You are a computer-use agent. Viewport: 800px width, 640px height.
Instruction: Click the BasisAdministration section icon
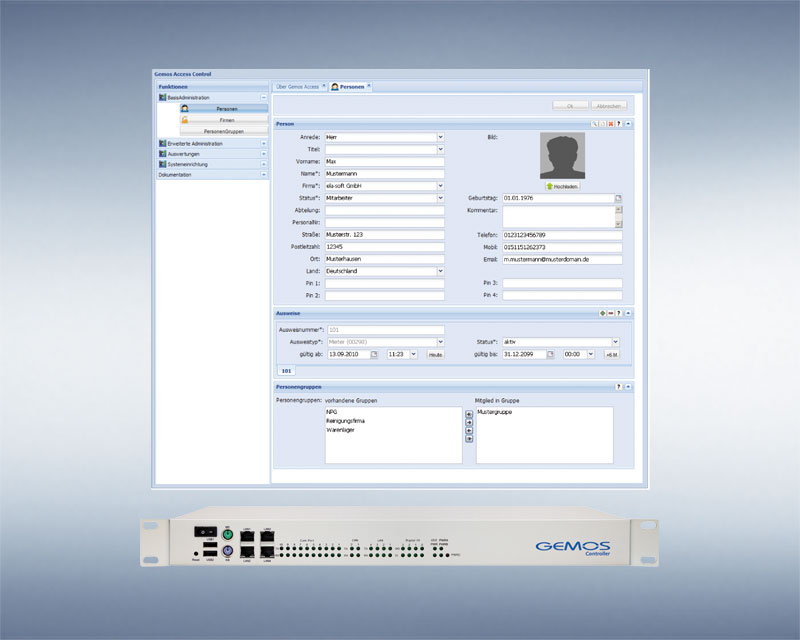[163, 97]
